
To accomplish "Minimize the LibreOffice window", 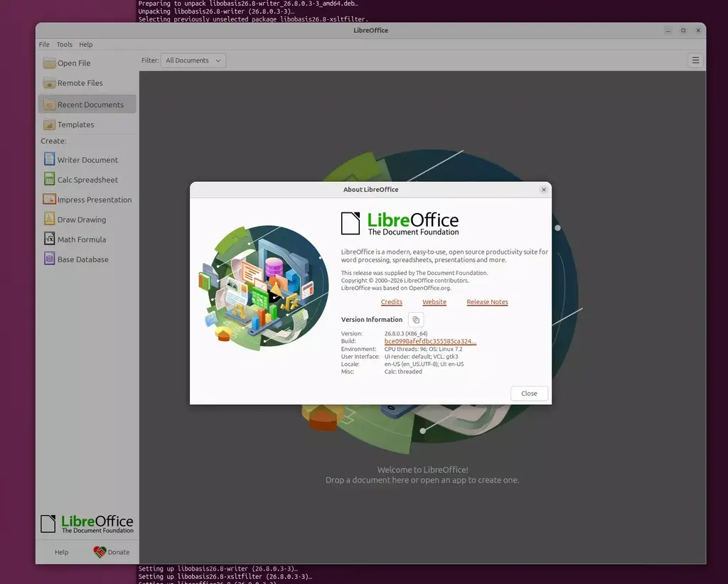I will coord(668,31).
